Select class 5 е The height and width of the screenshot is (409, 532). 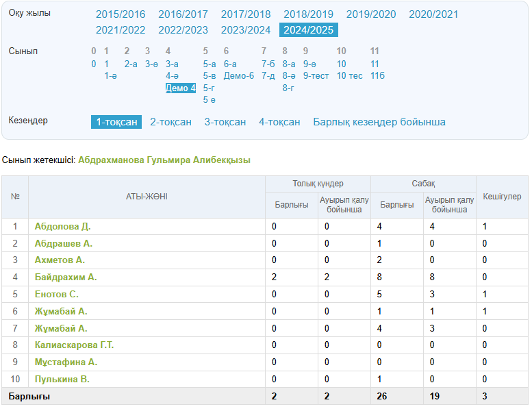tap(209, 100)
